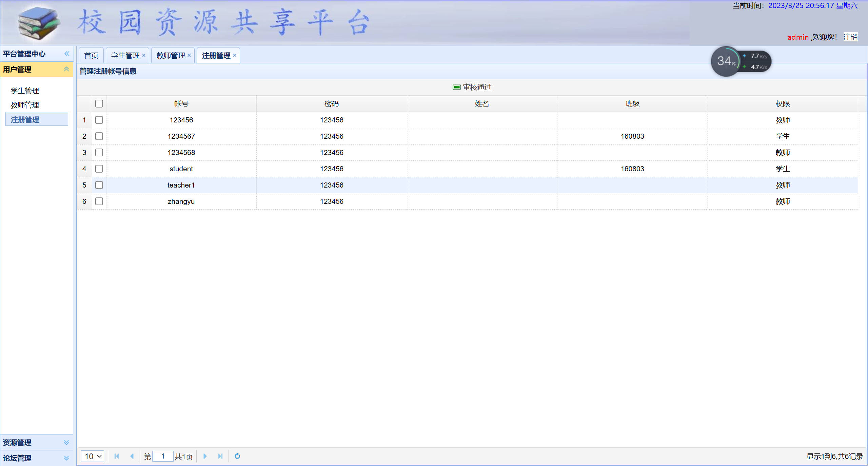Expand the 资源管理 accordion section
The image size is (868, 466).
pos(66,442)
